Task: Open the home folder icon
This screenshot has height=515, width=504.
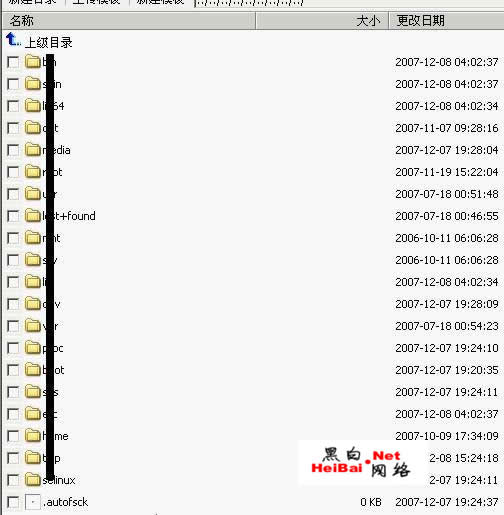Action: pos(33,436)
